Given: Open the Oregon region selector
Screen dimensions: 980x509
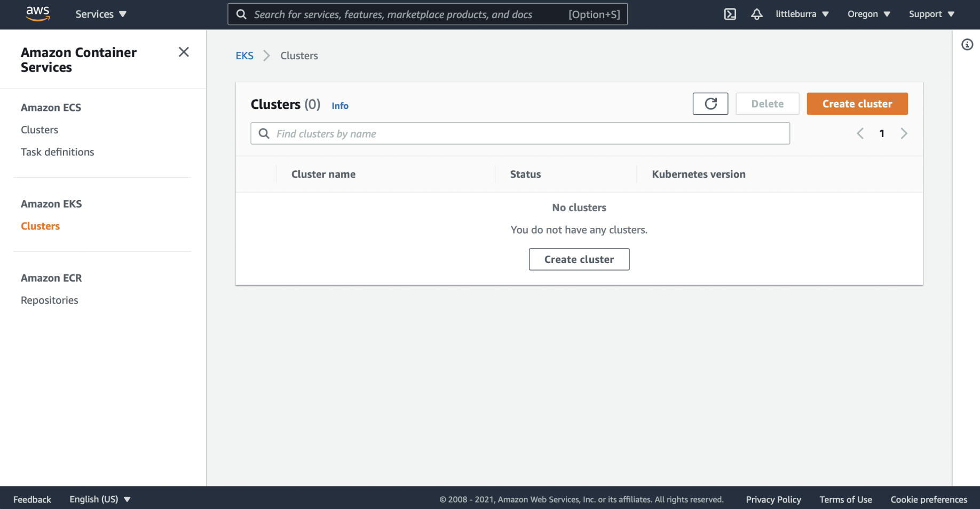Looking at the screenshot, I should point(868,14).
